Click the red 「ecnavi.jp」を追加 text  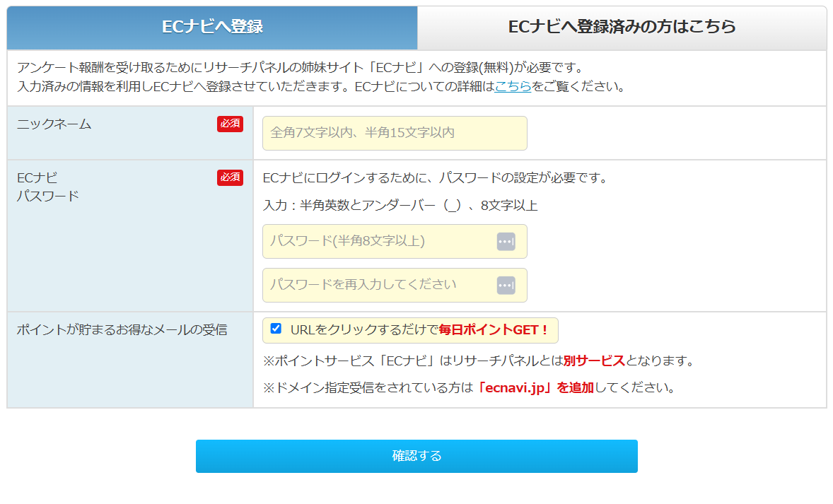coord(535,388)
